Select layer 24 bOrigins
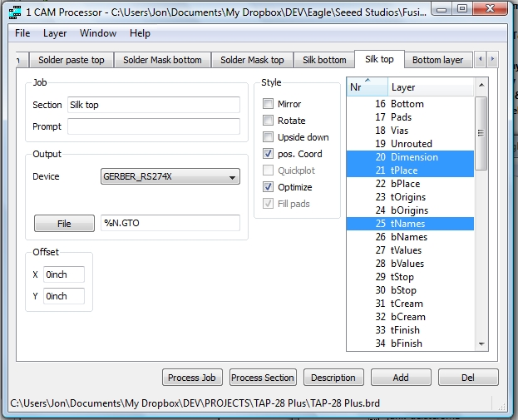518x420 pixels. click(410, 210)
